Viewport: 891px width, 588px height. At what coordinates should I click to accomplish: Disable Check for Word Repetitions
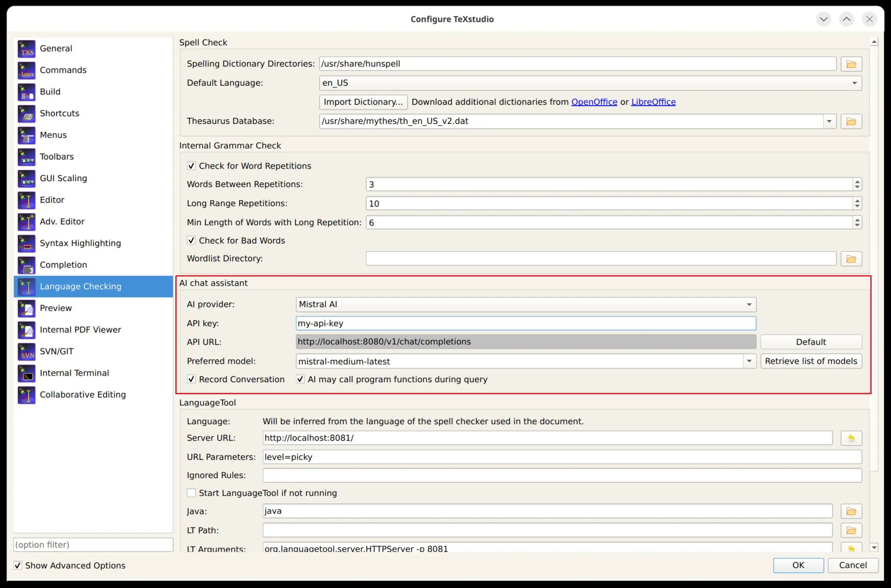(x=191, y=166)
